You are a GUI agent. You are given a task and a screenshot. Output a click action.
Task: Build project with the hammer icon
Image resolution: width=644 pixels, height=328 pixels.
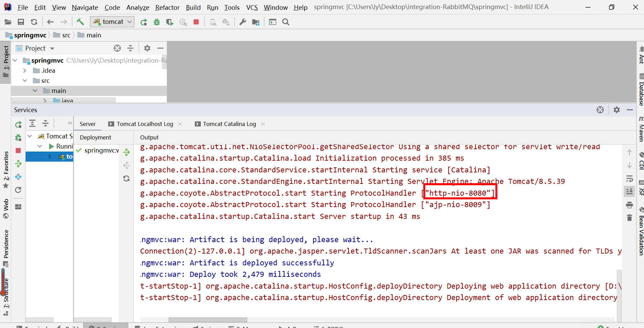tap(80, 22)
